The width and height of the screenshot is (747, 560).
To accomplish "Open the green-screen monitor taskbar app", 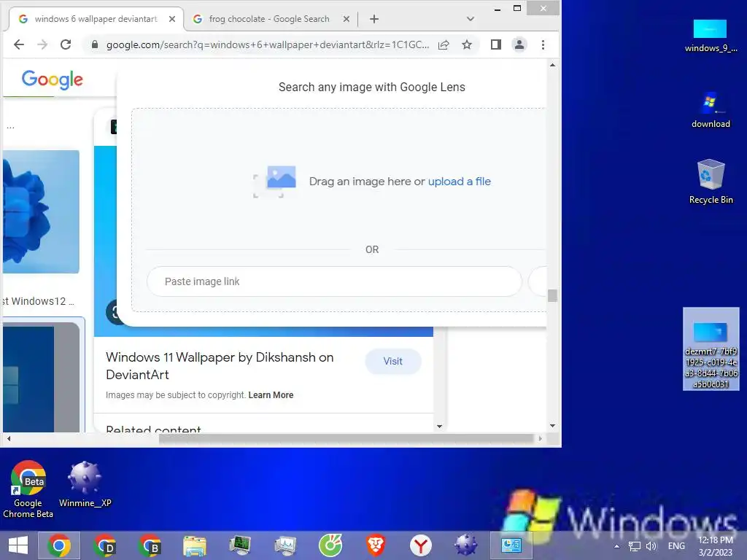I will [239, 545].
